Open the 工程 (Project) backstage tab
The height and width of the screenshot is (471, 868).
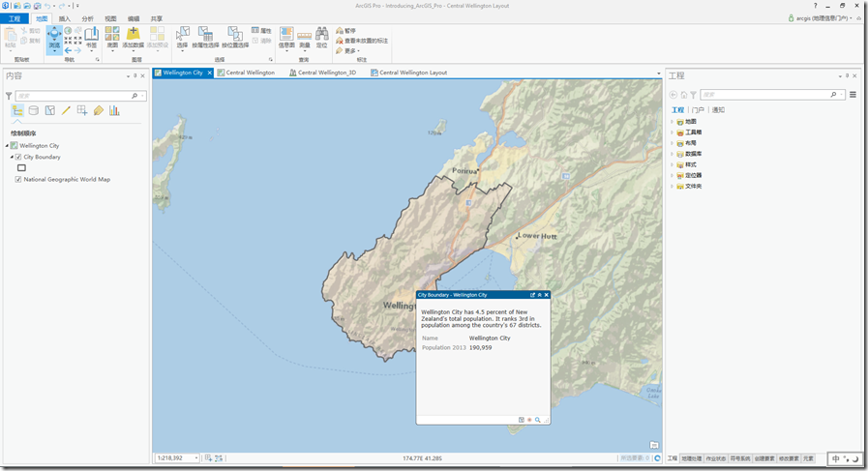point(15,18)
